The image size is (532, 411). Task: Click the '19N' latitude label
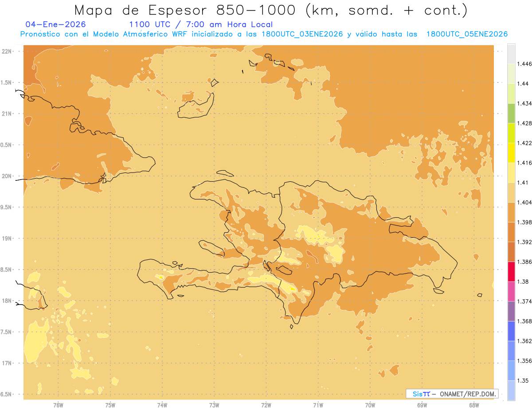8,239
